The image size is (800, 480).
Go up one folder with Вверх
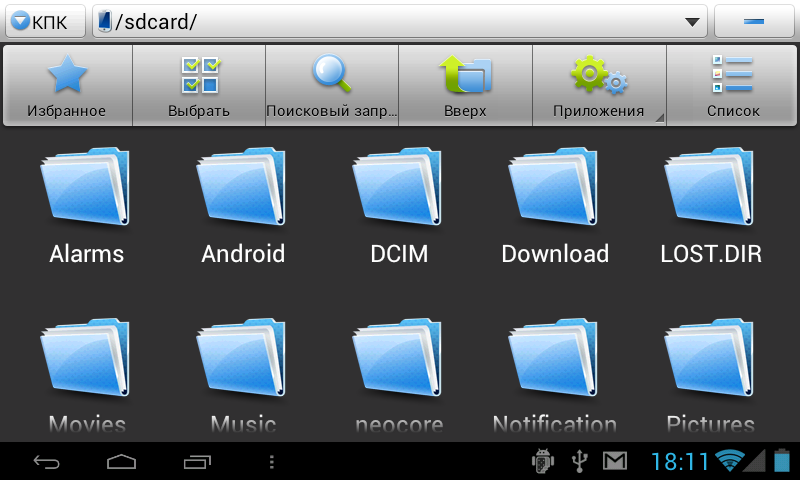465,85
